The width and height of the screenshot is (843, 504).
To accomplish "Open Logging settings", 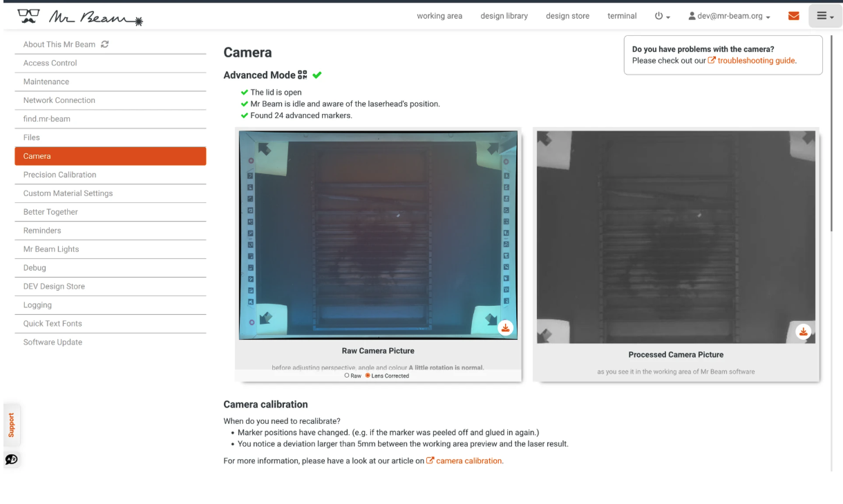I will [111, 305].
